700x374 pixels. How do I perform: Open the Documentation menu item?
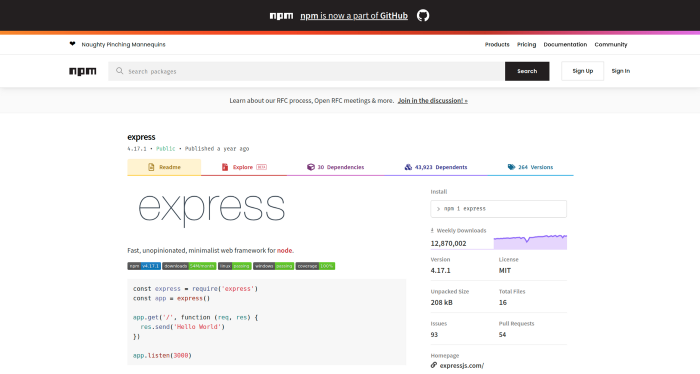565,45
